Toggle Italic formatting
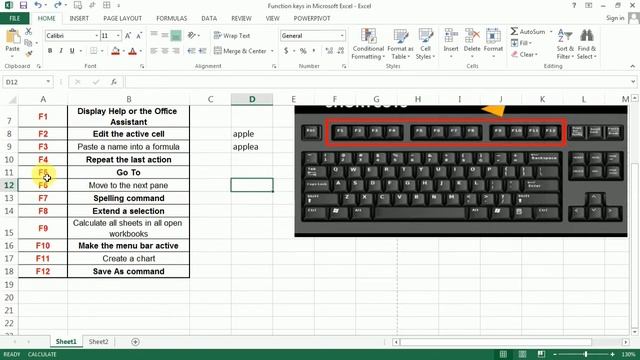The height and width of the screenshot is (360, 640). coord(61,51)
